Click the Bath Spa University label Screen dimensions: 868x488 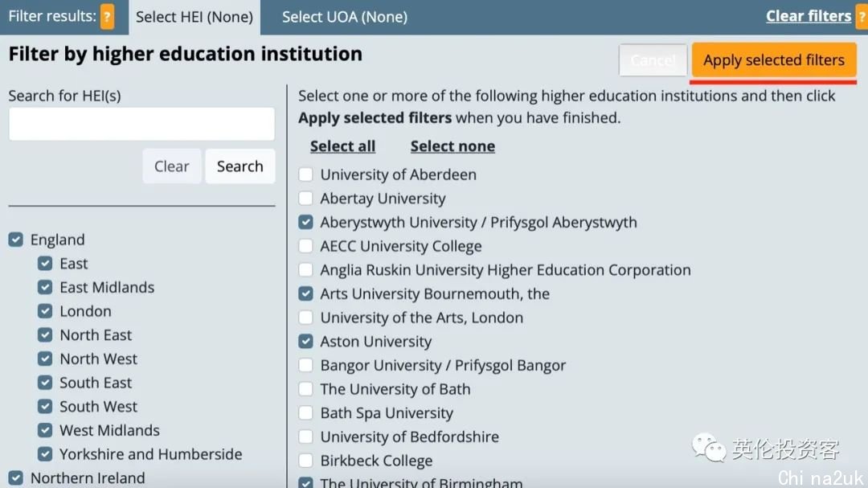tap(387, 412)
